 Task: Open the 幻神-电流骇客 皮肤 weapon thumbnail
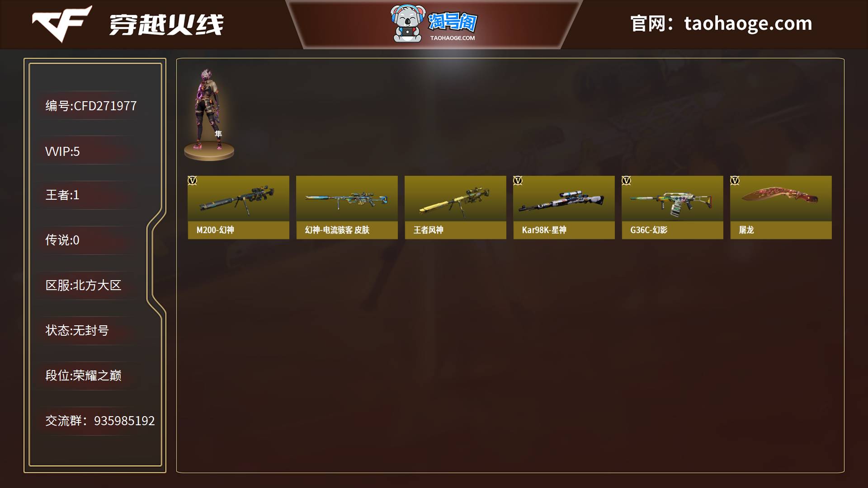(x=347, y=198)
